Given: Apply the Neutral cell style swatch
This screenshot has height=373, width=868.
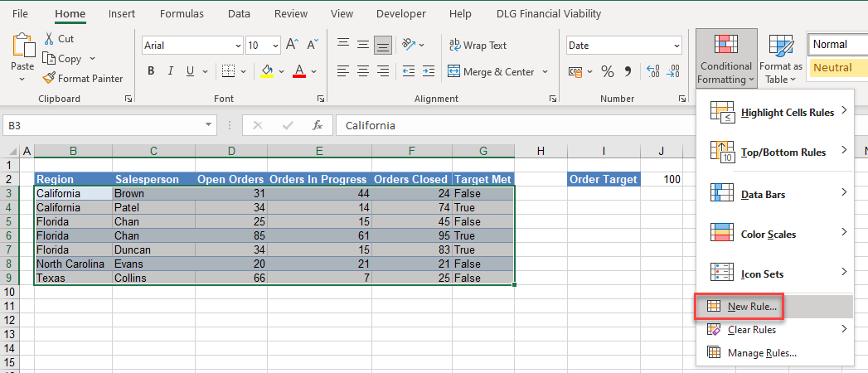Looking at the screenshot, I should (837, 68).
